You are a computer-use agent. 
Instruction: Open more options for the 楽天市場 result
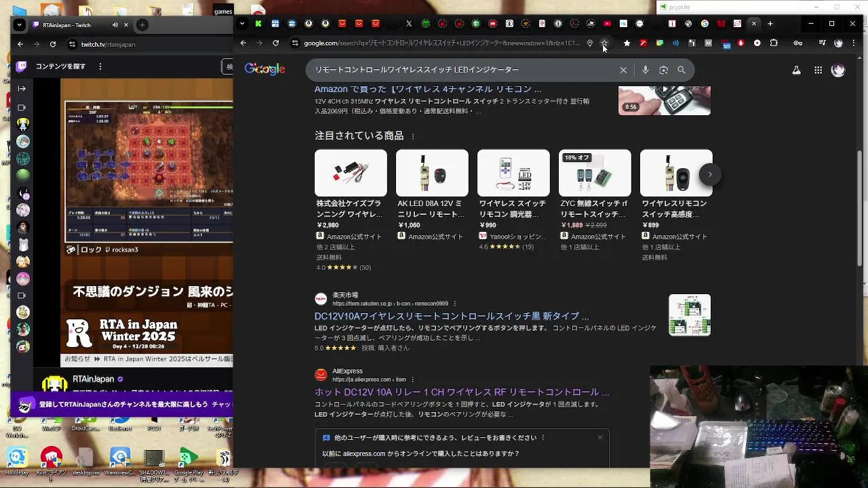455,304
